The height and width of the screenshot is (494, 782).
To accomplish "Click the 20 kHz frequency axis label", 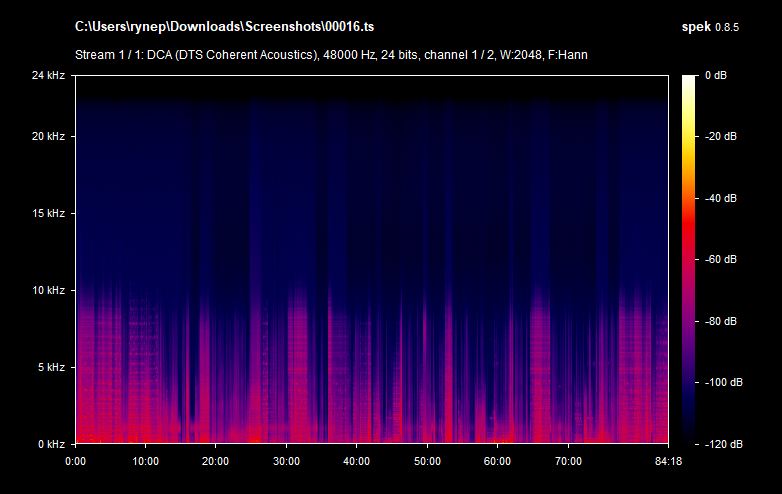I will point(48,136).
